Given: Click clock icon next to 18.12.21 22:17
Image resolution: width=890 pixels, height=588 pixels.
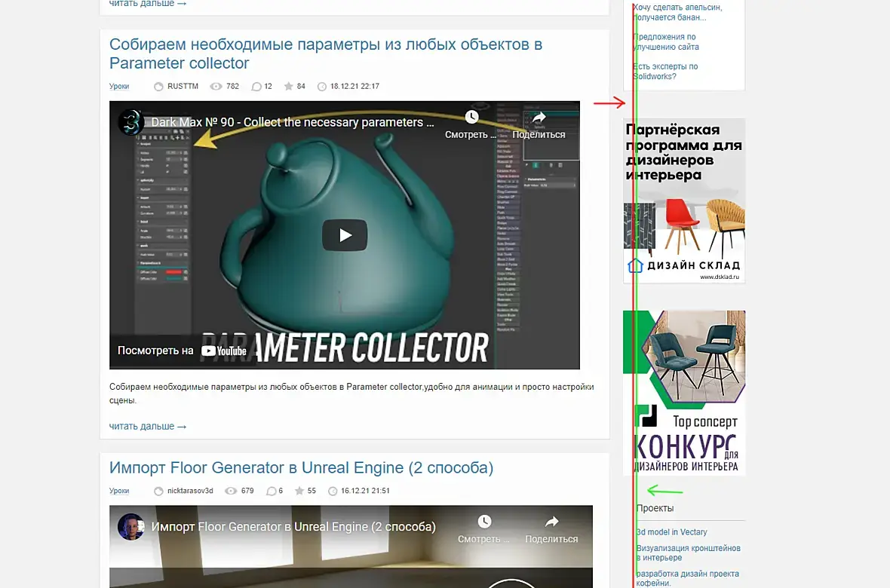Looking at the screenshot, I should pos(322,86).
